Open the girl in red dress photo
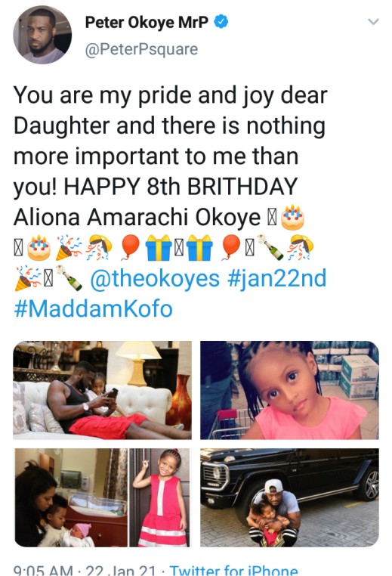Viewport: 392px width, 576px height. click(x=159, y=497)
